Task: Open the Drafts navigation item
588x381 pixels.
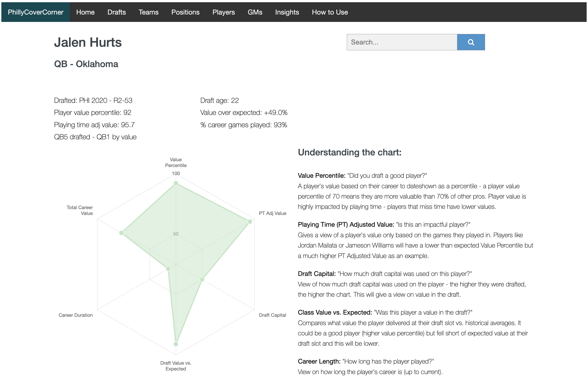Action: pyautogui.click(x=116, y=12)
